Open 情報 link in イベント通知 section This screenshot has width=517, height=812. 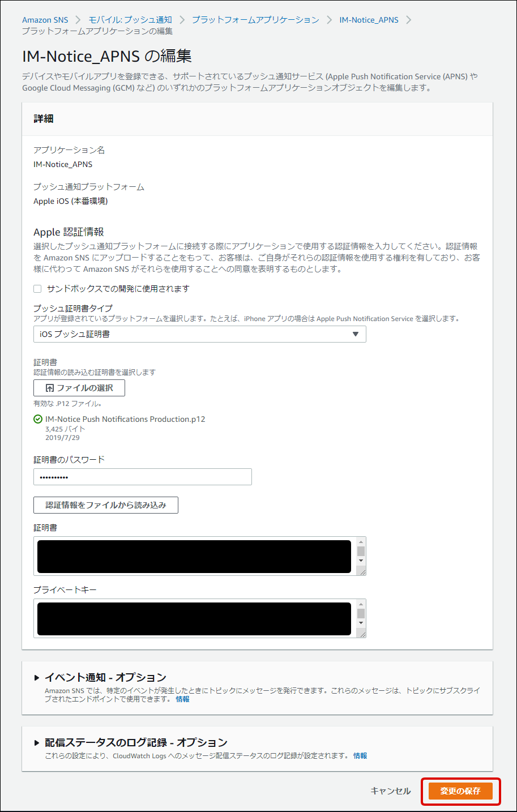tap(182, 699)
